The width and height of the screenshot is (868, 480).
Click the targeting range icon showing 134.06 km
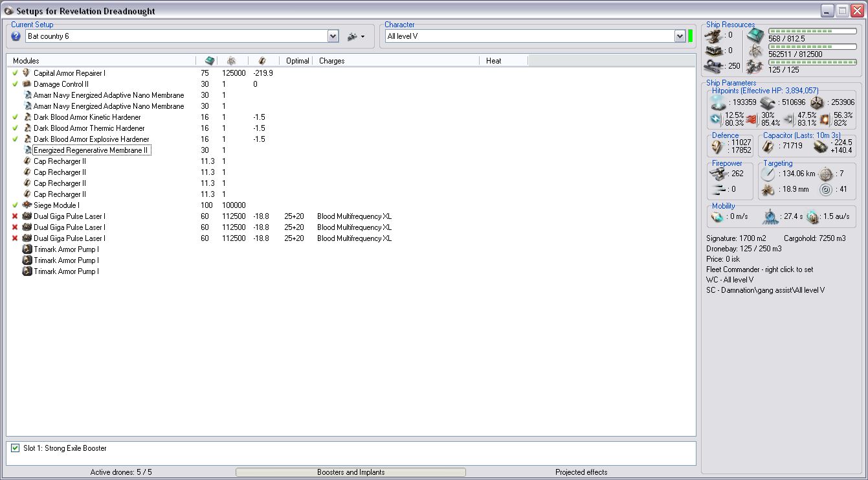tap(768, 174)
